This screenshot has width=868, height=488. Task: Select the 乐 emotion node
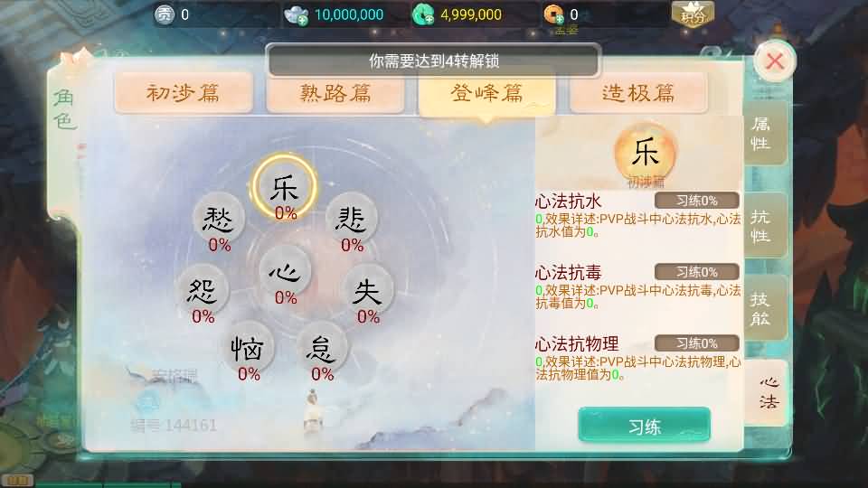[285, 186]
